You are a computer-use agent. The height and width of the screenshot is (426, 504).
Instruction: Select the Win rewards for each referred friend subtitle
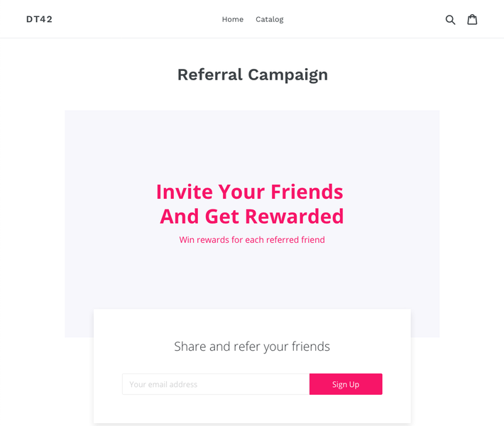(x=252, y=239)
